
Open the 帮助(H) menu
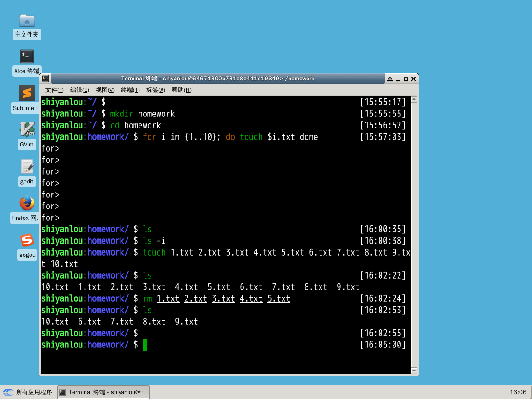point(181,90)
